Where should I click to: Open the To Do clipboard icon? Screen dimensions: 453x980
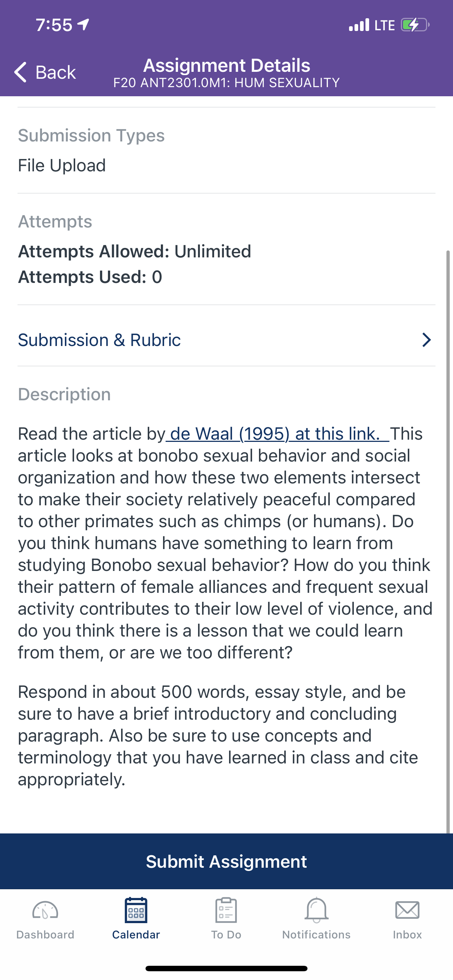click(x=226, y=910)
